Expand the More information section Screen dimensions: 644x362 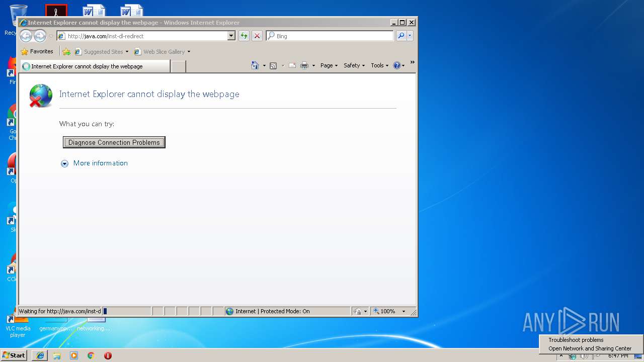click(x=95, y=163)
